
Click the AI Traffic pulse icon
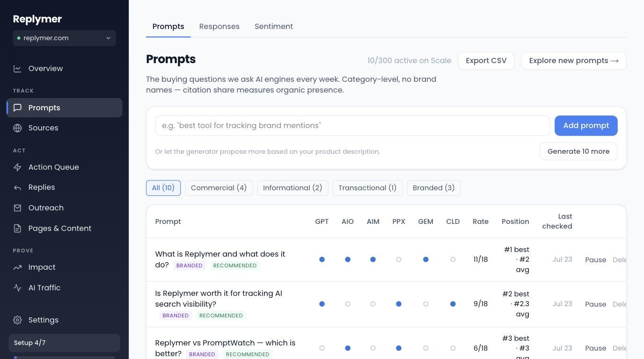pos(17,288)
